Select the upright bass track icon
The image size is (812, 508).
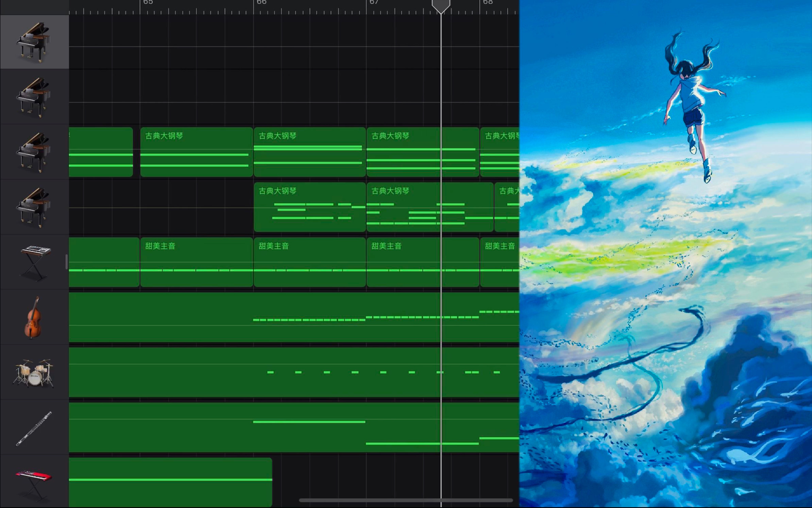33,317
